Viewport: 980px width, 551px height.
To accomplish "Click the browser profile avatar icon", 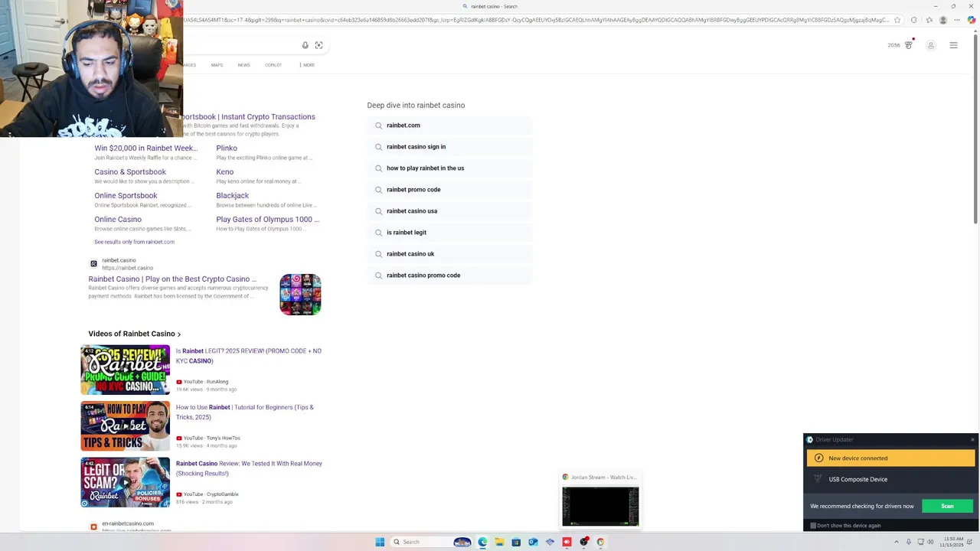I will [x=943, y=20].
